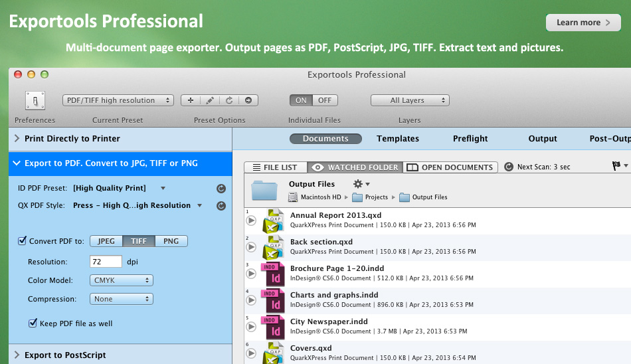631x364 pixels.
Task: Add a new preset with plus icon
Action: [191, 100]
